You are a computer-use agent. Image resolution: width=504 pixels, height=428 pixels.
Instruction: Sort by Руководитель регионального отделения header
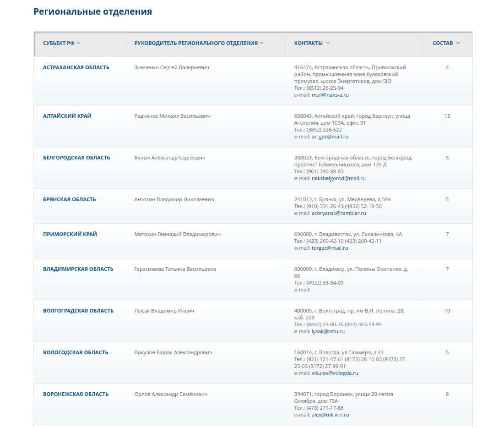(x=199, y=43)
